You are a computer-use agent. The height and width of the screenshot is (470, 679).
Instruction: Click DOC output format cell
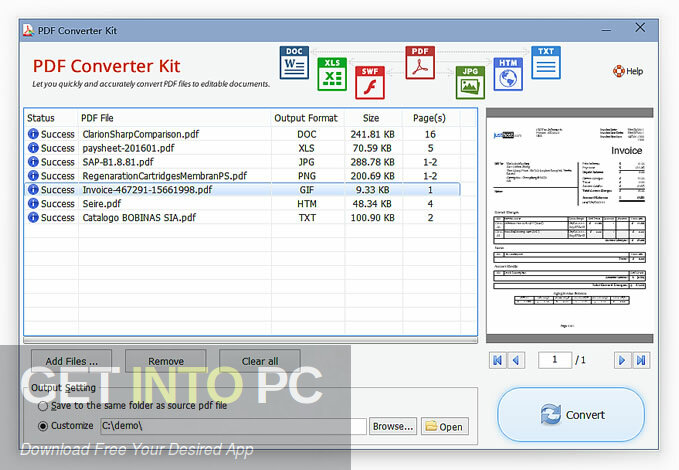click(x=307, y=134)
